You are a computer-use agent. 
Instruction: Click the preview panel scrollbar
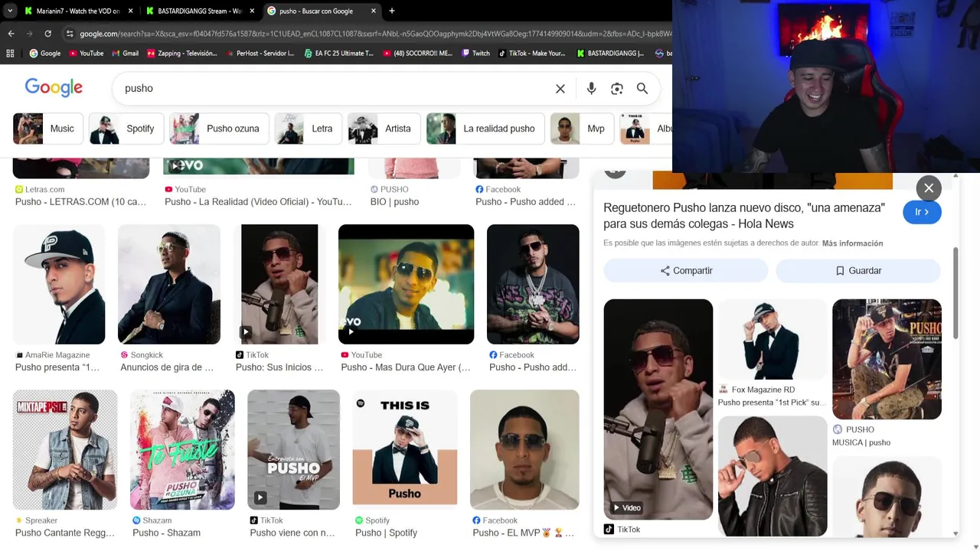[955, 293]
